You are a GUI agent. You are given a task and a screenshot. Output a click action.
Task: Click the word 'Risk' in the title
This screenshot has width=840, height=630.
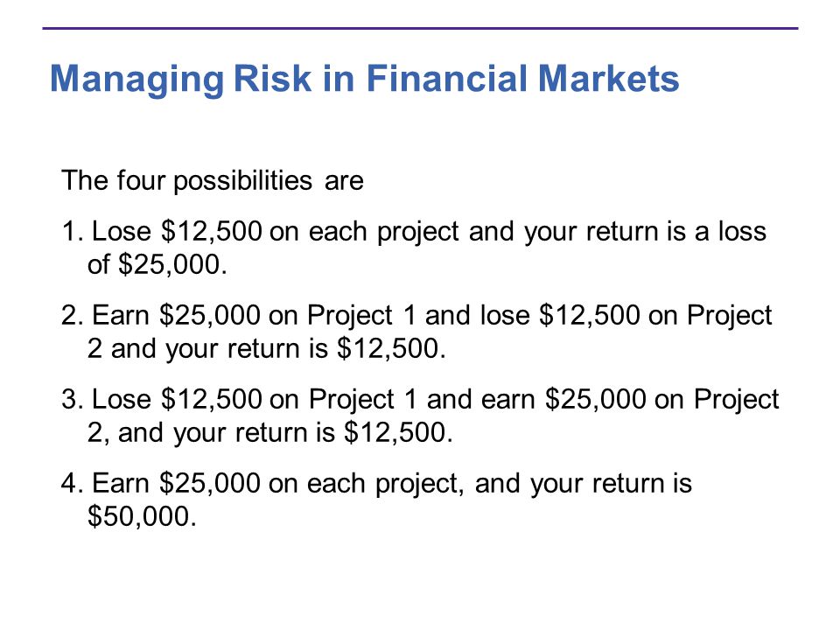pyautogui.click(x=272, y=78)
